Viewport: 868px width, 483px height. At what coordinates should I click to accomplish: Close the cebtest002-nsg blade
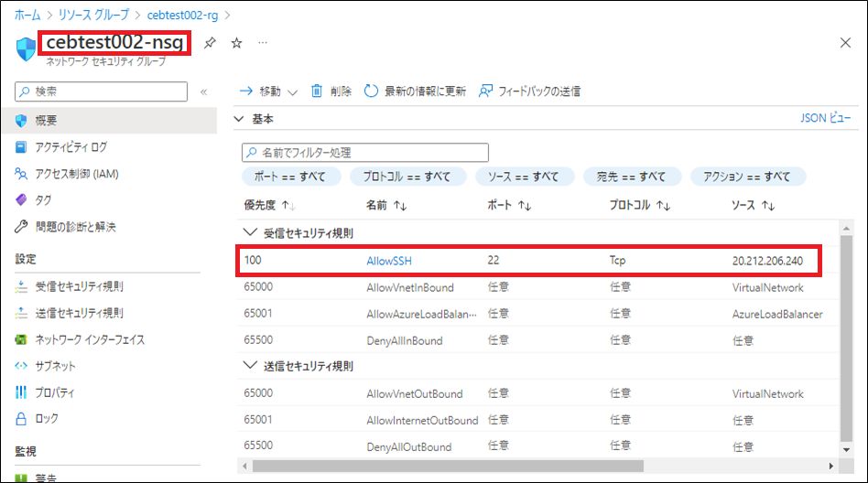click(845, 43)
